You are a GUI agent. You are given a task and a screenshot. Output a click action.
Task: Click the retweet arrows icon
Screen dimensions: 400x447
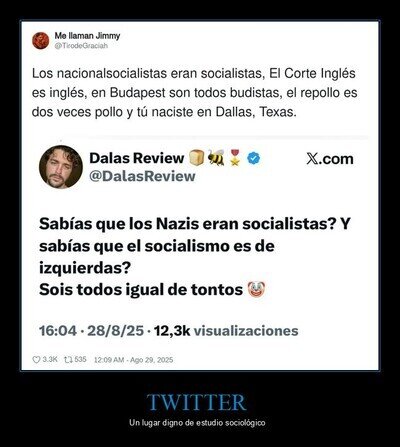(x=68, y=360)
